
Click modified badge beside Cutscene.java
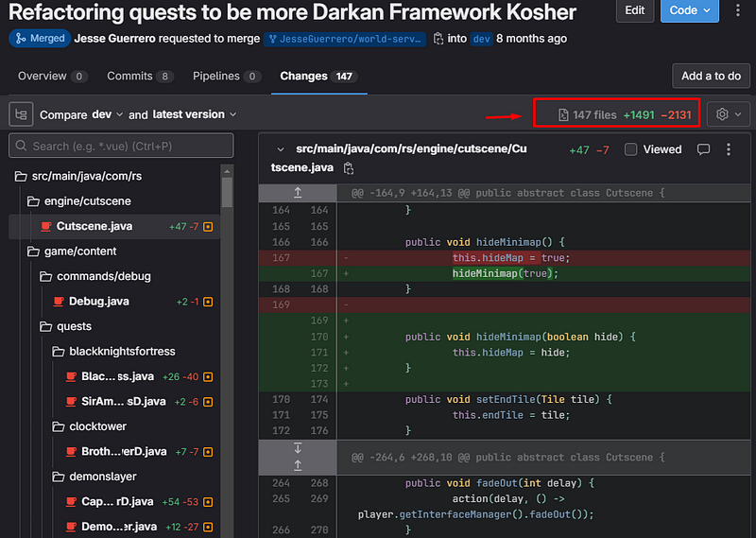[208, 226]
